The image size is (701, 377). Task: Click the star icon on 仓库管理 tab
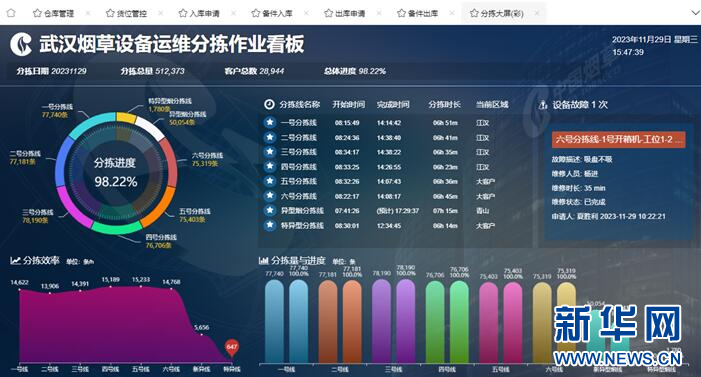[x=37, y=13]
